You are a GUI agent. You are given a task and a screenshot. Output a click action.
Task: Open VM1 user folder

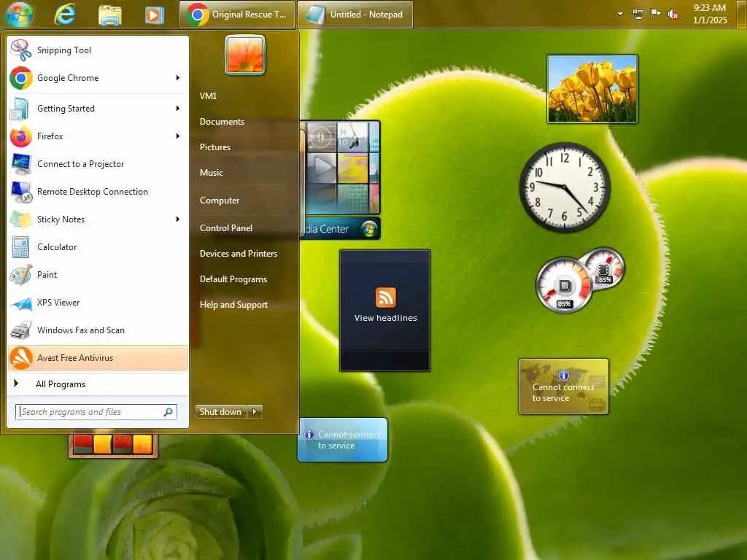tap(208, 96)
